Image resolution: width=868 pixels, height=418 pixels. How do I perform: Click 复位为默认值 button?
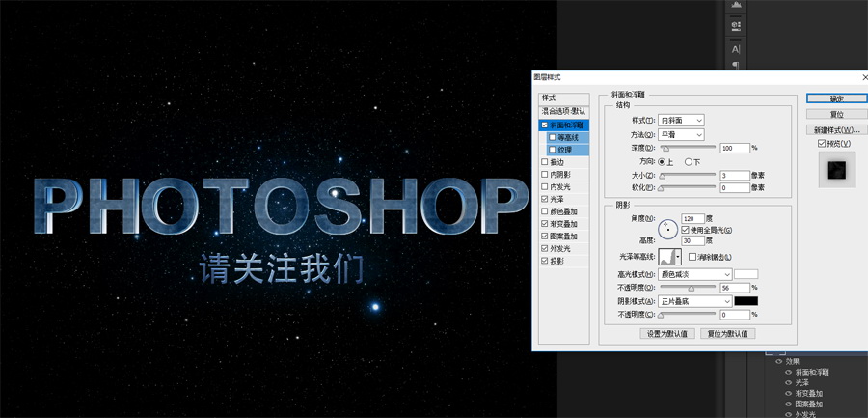pyautogui.click(x=727, y=334)
